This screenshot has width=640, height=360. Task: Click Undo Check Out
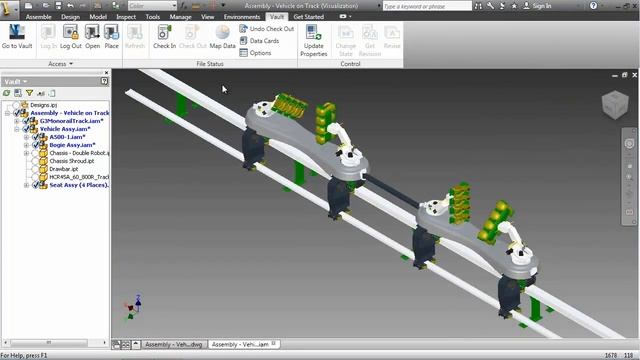pyautogui.click(x=267, y=29)
